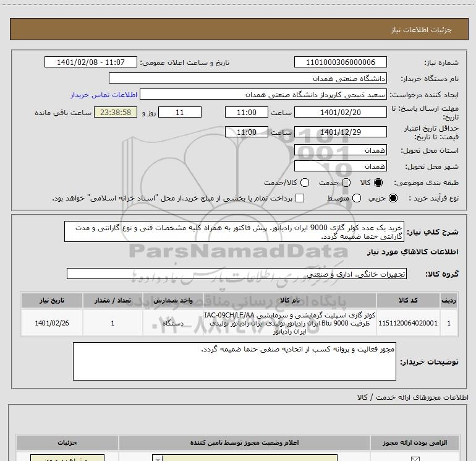Click the اطلاعات کالاهای مورد نیاز heading
The height and width of the screenshot is (461, 476).
(x=412, y=252)
